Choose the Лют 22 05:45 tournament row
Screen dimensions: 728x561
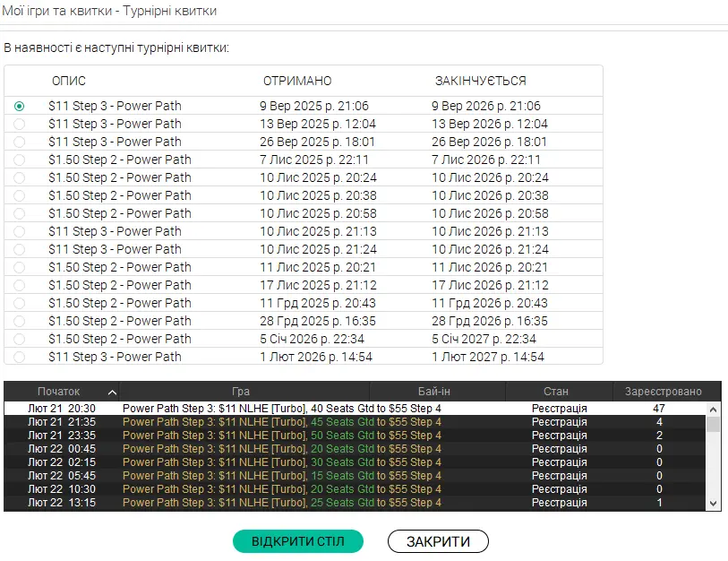[x=281, y=476]
